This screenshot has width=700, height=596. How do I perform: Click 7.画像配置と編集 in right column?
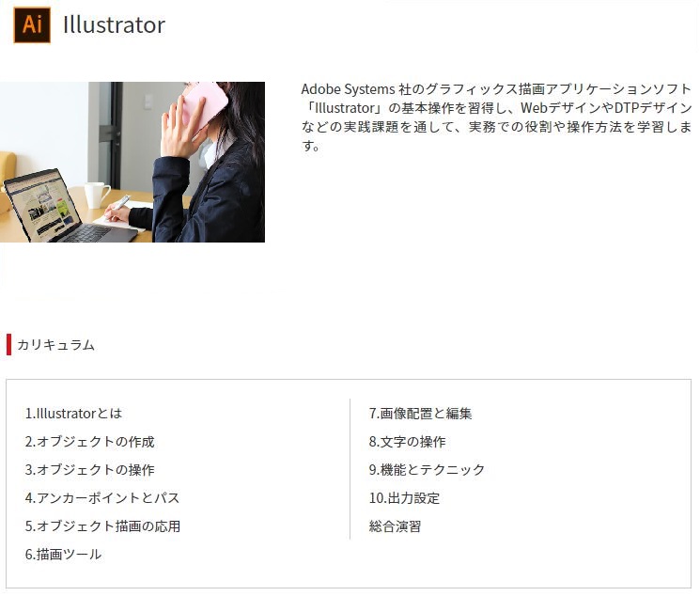click(x=420, y=414)
